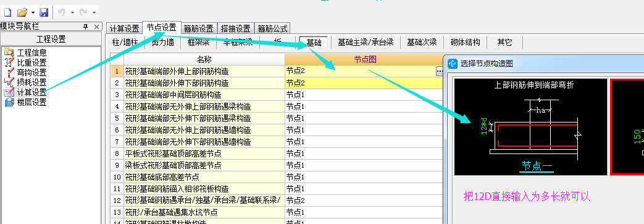Image resolution: width=644 pixels, height=224 pixels.
Task: Click the Undo arrow icon
Action: pos(62,12)
